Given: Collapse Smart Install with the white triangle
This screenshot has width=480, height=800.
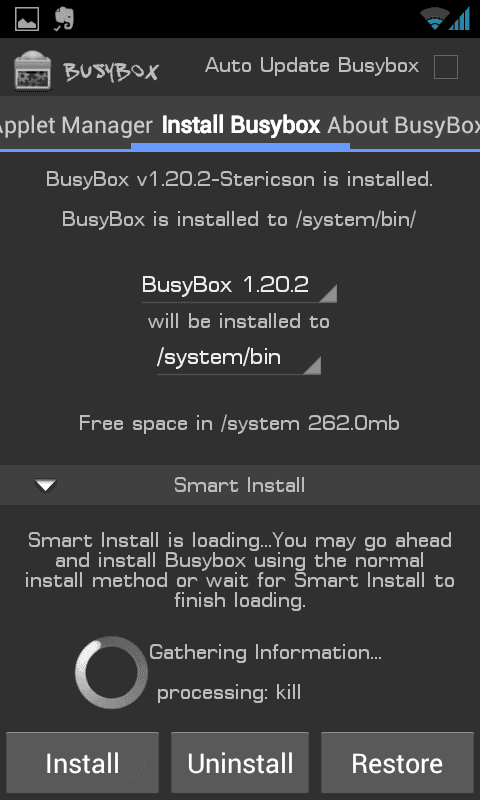Looking at the screenshot, I should (46, 485).
